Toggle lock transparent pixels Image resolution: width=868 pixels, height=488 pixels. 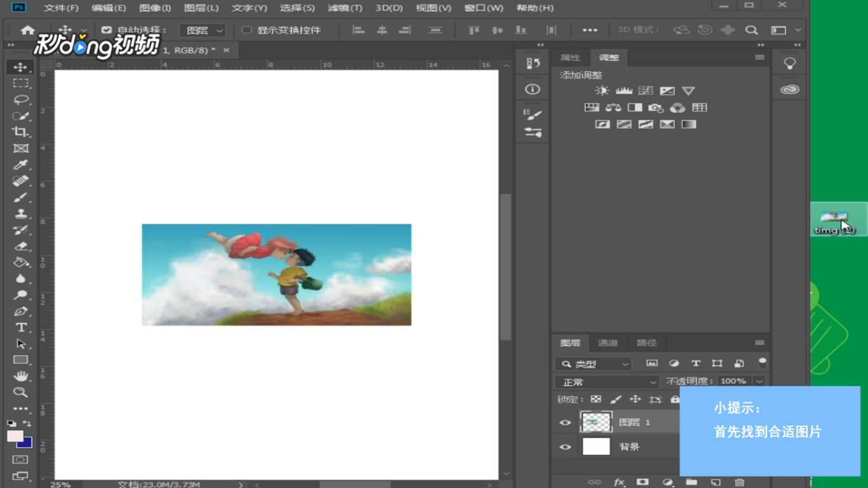click(x=595, y=399)
